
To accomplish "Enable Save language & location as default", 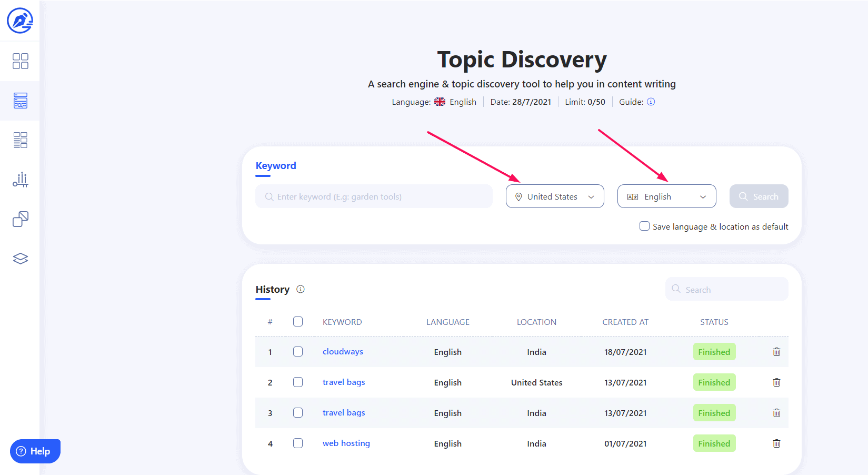I will (644, 226).
